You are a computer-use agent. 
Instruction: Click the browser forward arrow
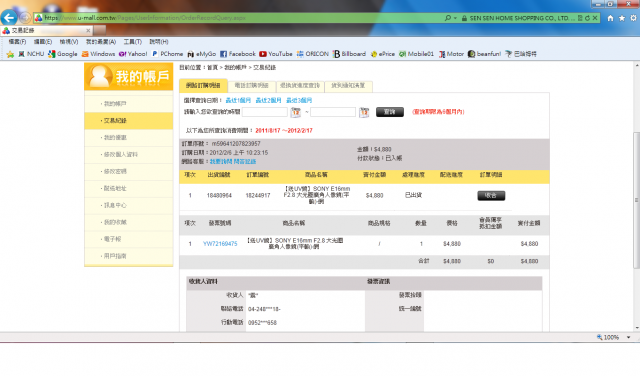(x=25, y=18)
